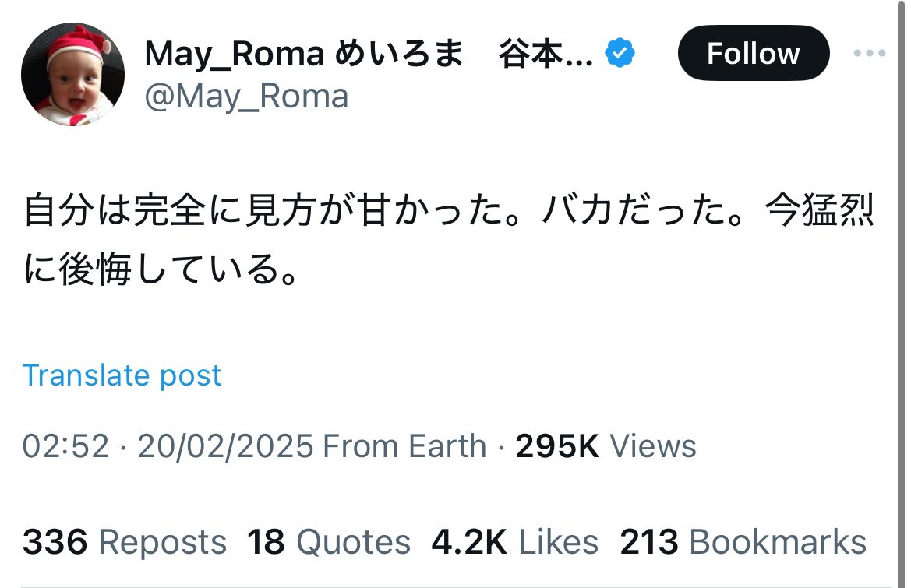Show the list of 336 Reposts
Image resolution: width=911 pixels, height=588 pixels.
(125, 542)
